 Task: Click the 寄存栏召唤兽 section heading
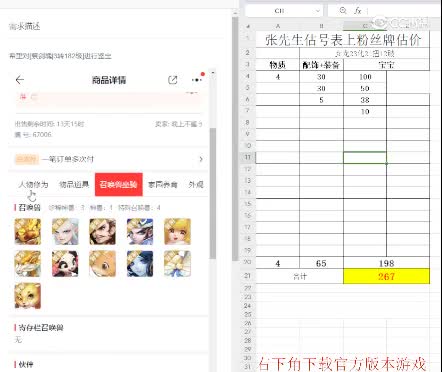click(x=41, y=327)
